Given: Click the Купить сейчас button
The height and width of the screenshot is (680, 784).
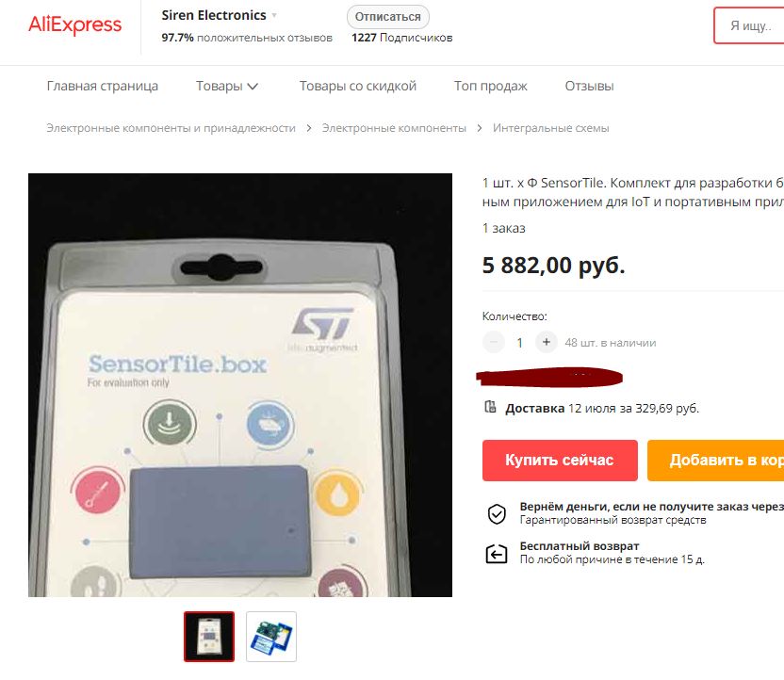Looking at the screenshot, I should coord(560,461).
